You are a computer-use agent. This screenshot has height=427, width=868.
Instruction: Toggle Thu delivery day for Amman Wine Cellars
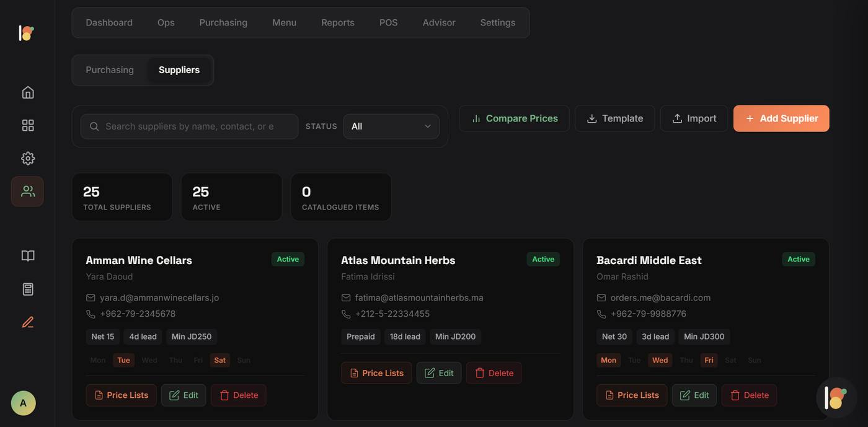[175, 360]
